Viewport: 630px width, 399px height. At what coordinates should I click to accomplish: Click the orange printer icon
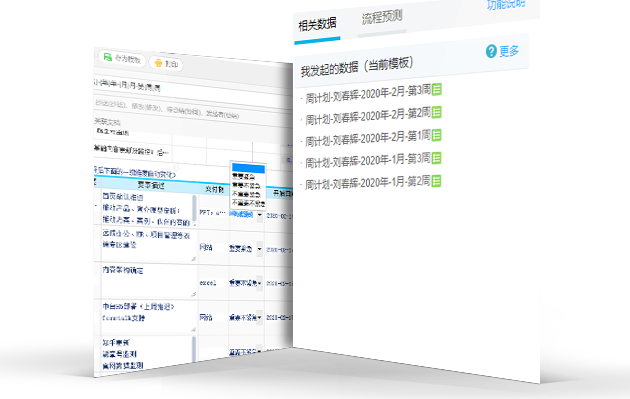[x=158, y=63]
